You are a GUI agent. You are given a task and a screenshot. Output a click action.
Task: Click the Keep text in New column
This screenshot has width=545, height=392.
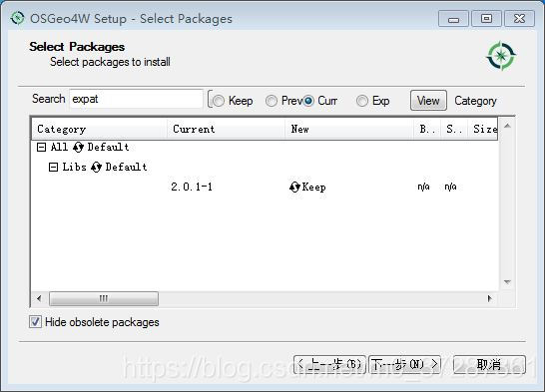pyautogui.click(x=313, y=188)
